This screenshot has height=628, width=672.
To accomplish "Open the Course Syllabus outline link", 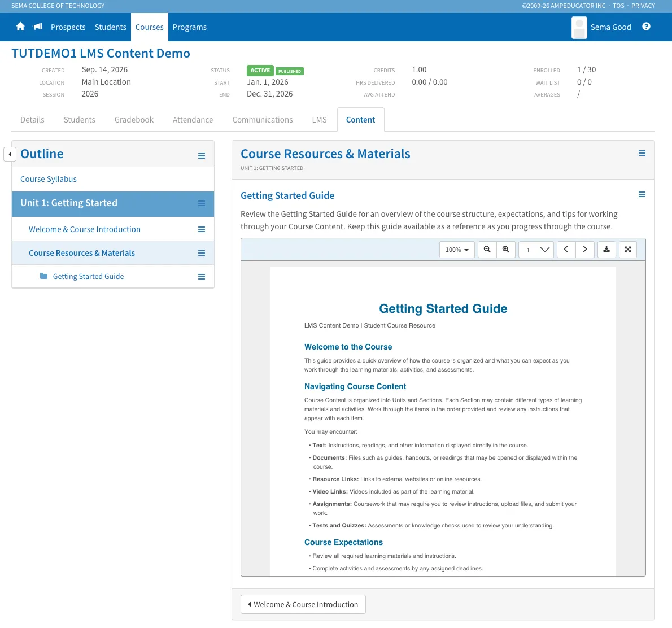I will click(49, 179).
